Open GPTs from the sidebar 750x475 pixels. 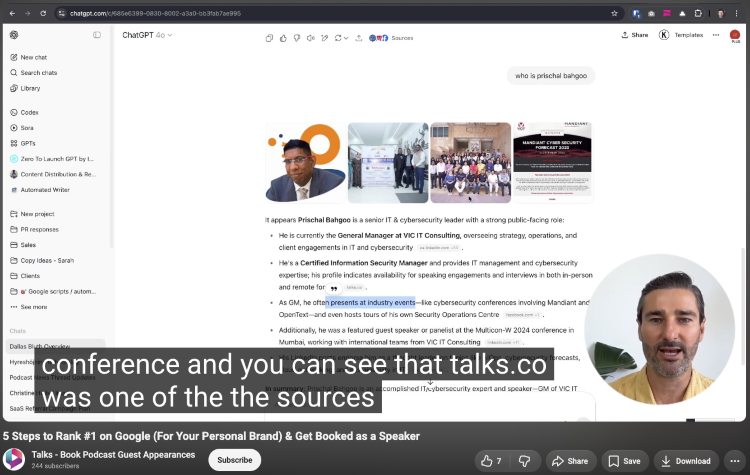pyautogui.click(x=23, y=143)
